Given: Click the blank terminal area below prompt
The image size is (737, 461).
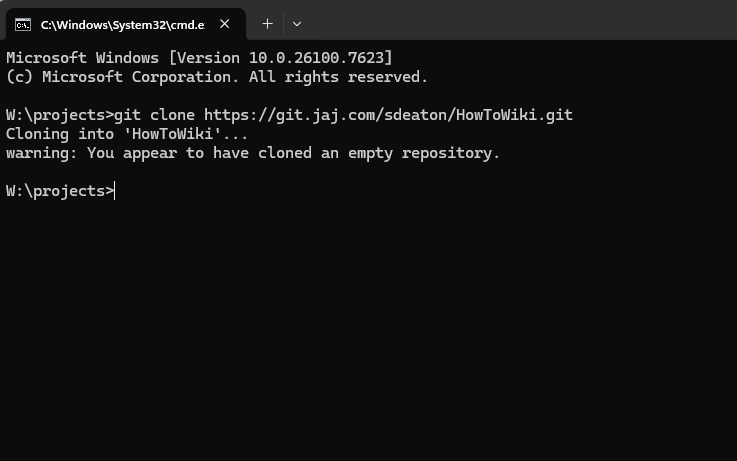Looking at the screenshot, I should click(x=368, y=330).
